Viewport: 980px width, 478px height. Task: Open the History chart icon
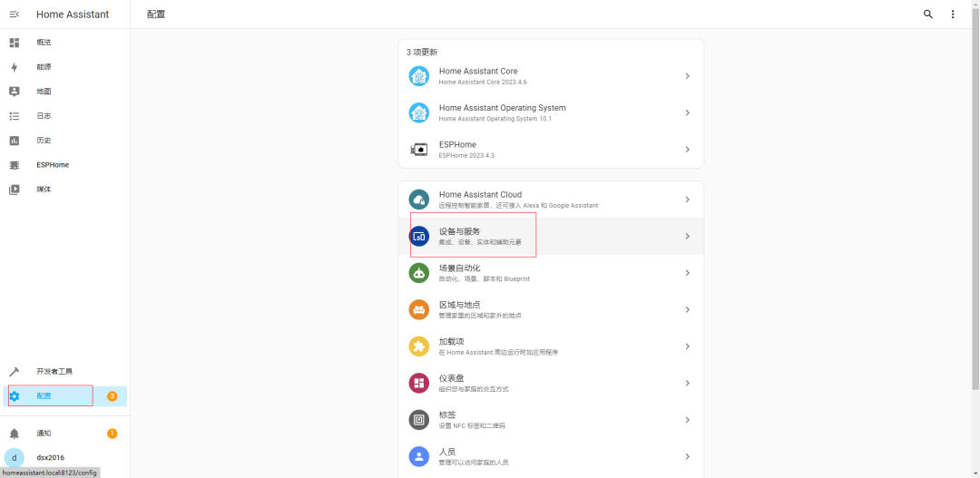coord(15,141)
